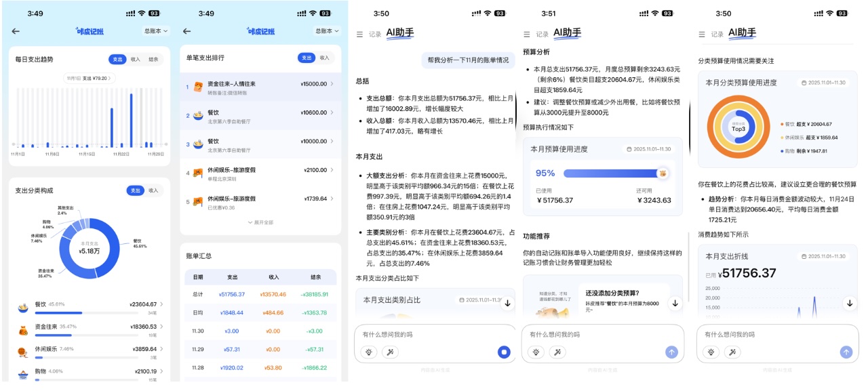868x391 pixels.
Task: Switch to 记录 tab on 3:51 screen
Action: pyautogui.click(x=542, y=34)
